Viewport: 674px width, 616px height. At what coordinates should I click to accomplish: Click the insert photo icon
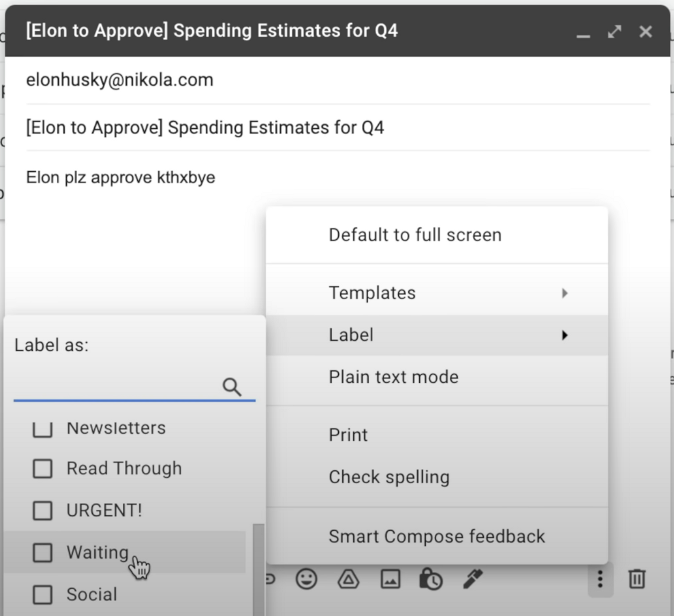(390, 579)
